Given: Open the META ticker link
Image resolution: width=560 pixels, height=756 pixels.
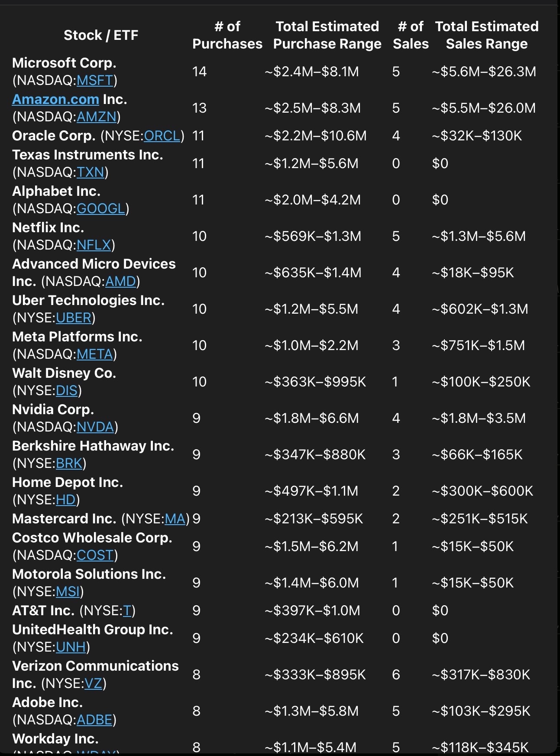Looking at the screenshot, I should point(95,354).
